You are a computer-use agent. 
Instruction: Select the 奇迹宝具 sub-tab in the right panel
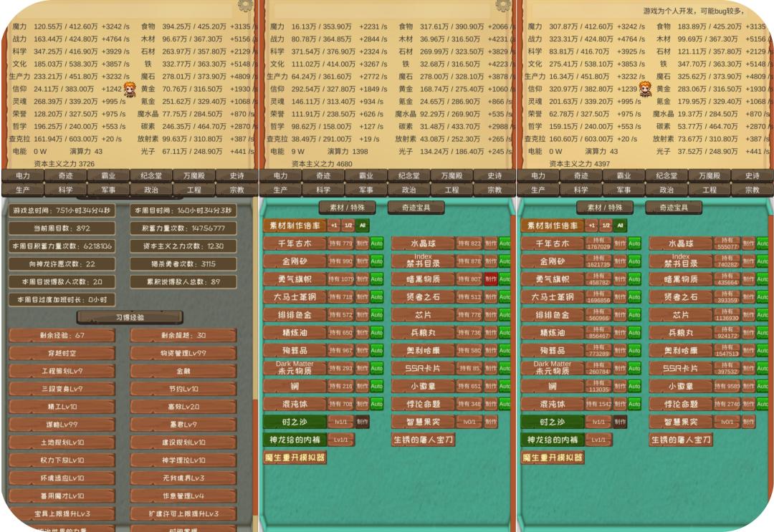(x=674, y=208)
